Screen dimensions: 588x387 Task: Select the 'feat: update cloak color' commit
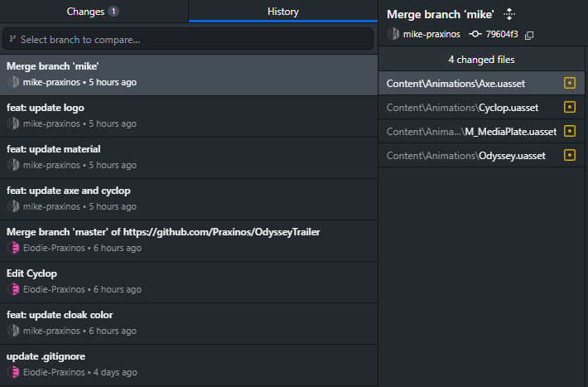(188, 323)
